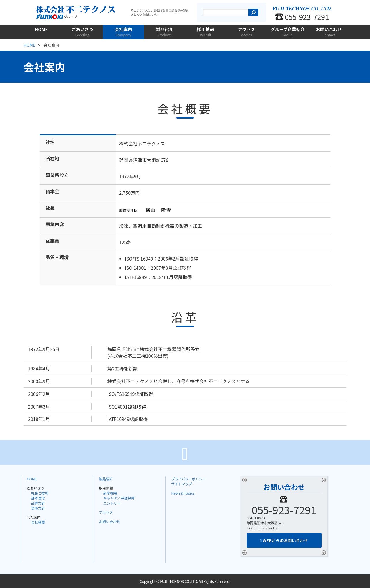
Task: Open footer 社長ご挨拶 link
Action: click(40, 493)
